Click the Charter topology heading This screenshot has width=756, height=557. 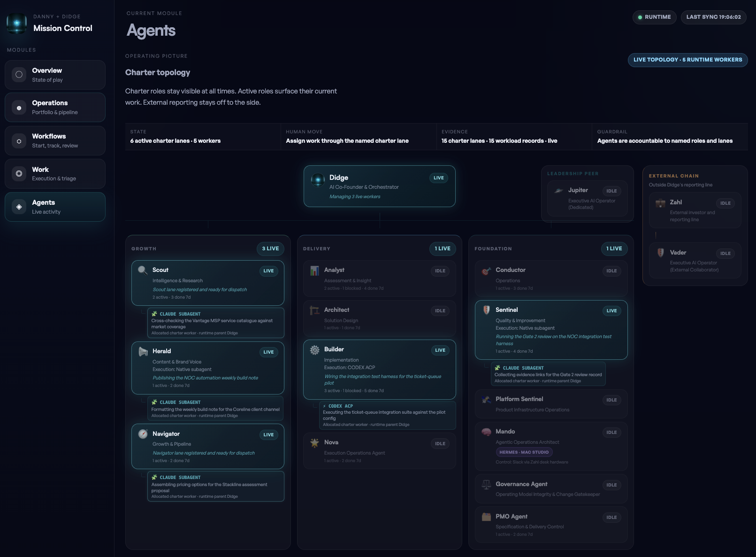(158, 72)
